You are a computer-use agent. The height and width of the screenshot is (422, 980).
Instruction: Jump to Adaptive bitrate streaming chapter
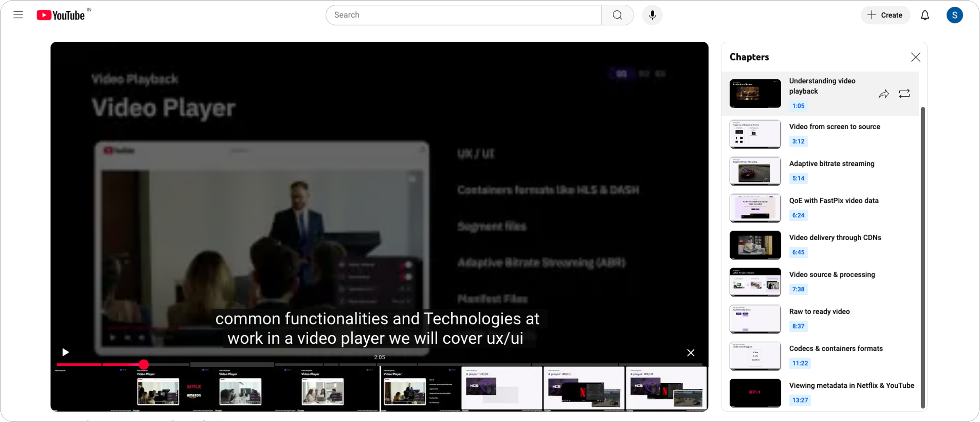coord(820,171)
